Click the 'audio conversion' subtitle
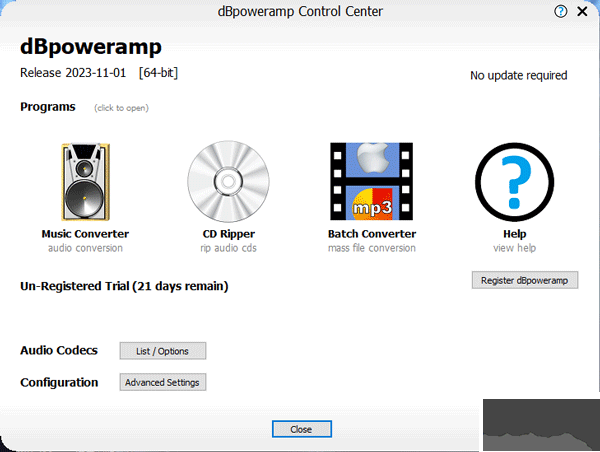 [85, 248]
